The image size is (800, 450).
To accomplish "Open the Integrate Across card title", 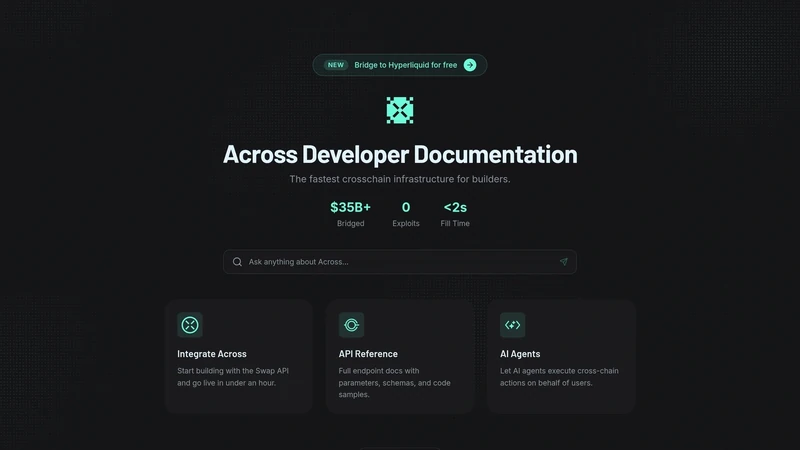I will pos(212,354).
